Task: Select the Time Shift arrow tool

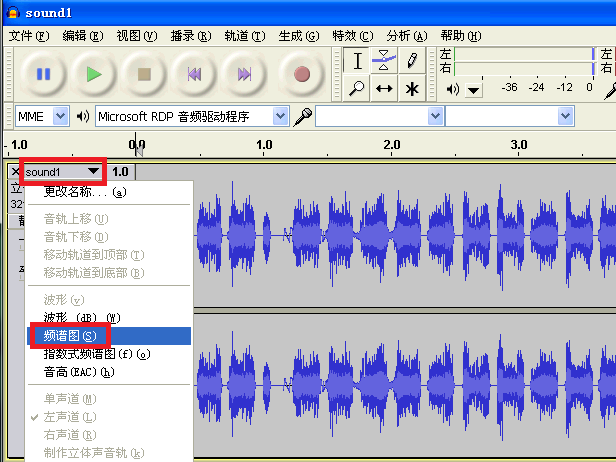Action: [x=384, y=88]
